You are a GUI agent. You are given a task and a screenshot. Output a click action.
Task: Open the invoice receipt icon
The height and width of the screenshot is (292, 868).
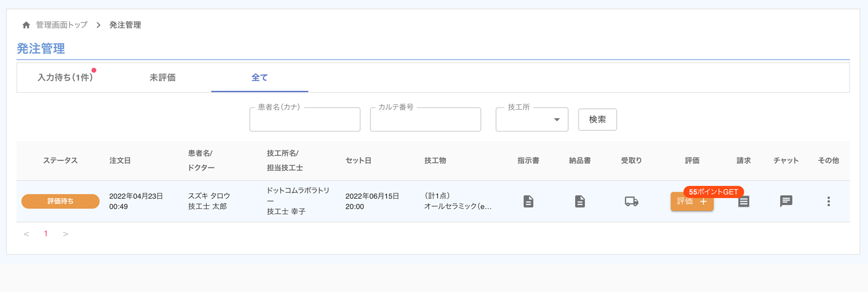(x=744, y=202)
